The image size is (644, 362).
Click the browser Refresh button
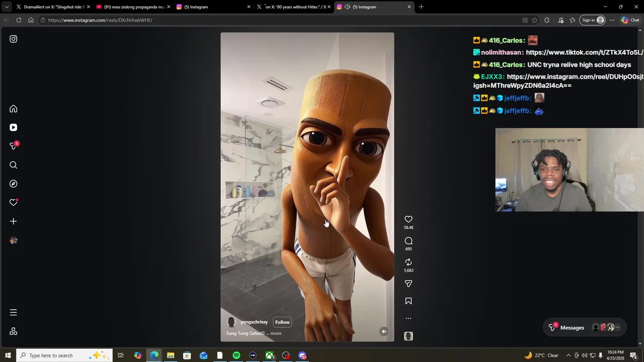tap(19, 20)
